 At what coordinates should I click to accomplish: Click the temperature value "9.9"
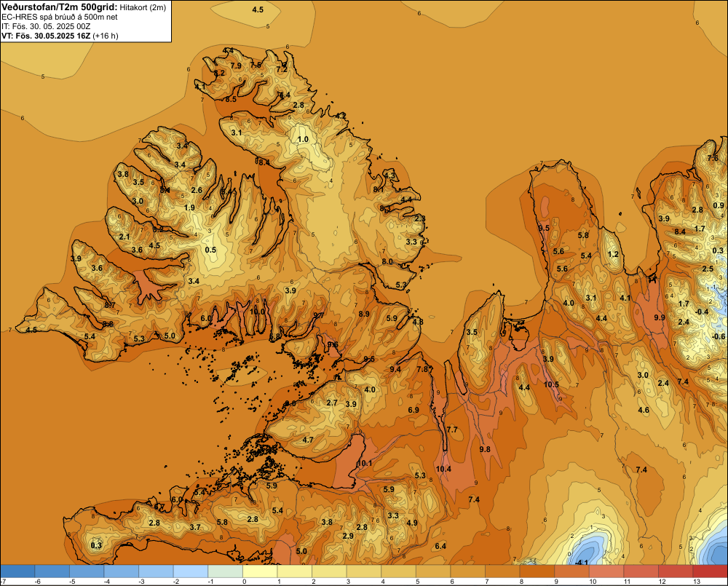(660, 317)
